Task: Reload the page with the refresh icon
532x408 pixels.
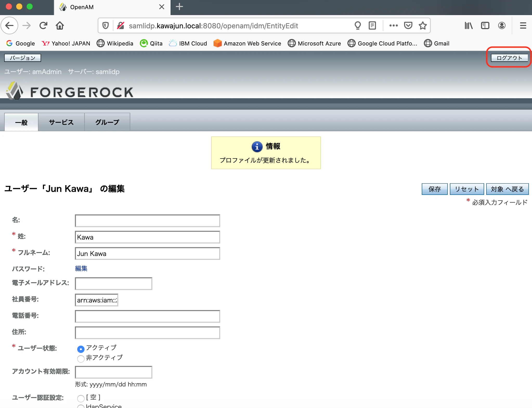Action: pyautogui.click(x=43, y=25)
